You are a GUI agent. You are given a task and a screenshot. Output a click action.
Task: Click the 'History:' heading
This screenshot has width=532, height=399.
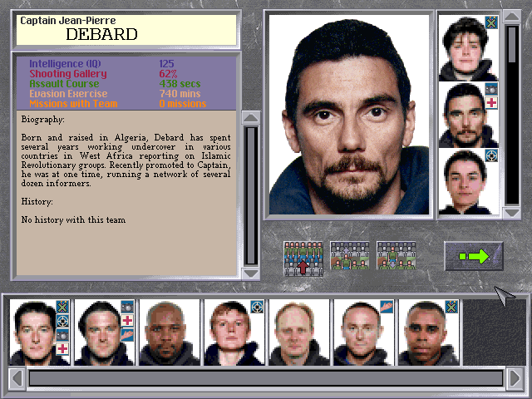click(37, 202)
